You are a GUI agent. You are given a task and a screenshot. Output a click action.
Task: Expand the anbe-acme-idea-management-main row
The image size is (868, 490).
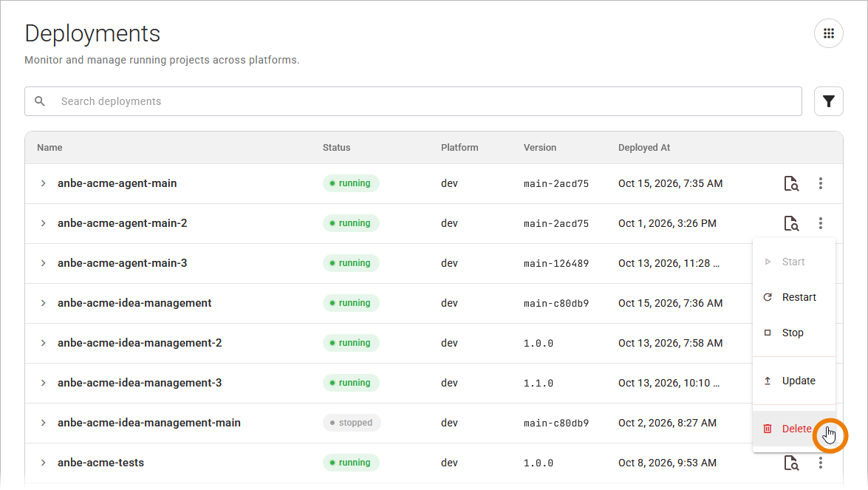click(43, 423)
